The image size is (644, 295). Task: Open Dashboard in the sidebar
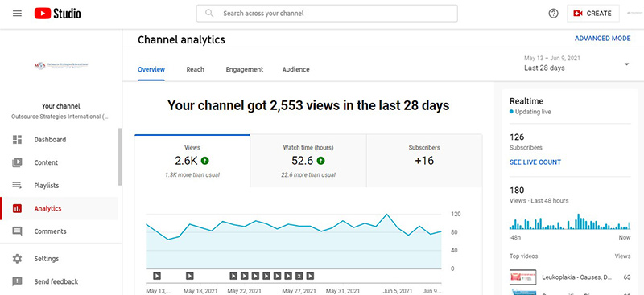pyautogui.click(x=59, y=140)
